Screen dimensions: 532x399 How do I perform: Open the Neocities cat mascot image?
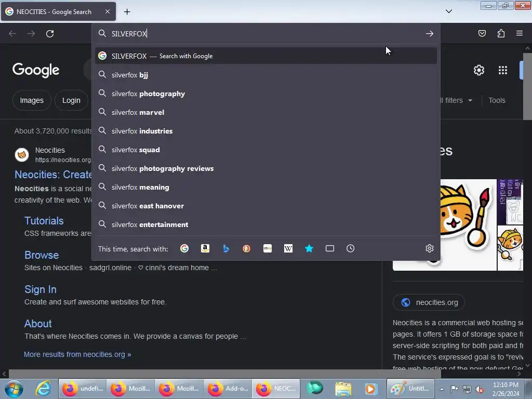point(468,225)
